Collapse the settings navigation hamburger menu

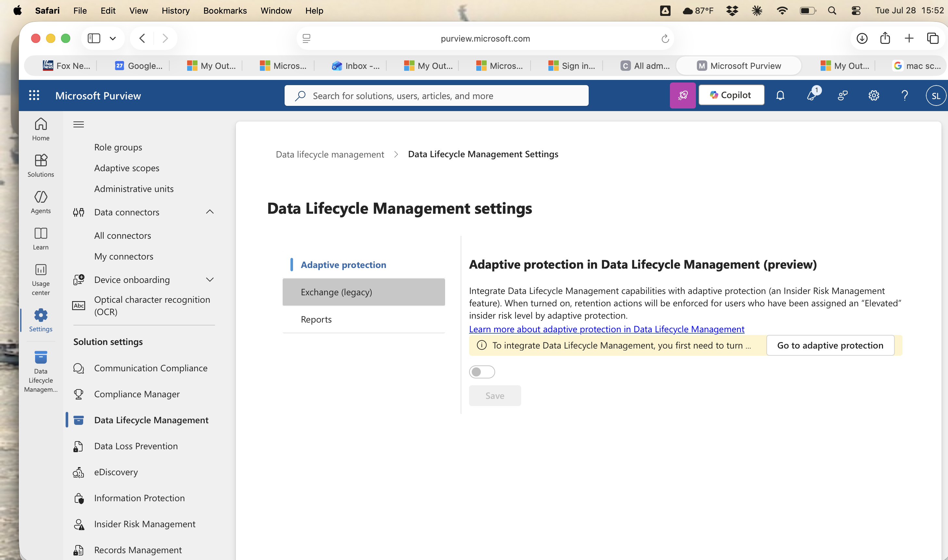79,124
